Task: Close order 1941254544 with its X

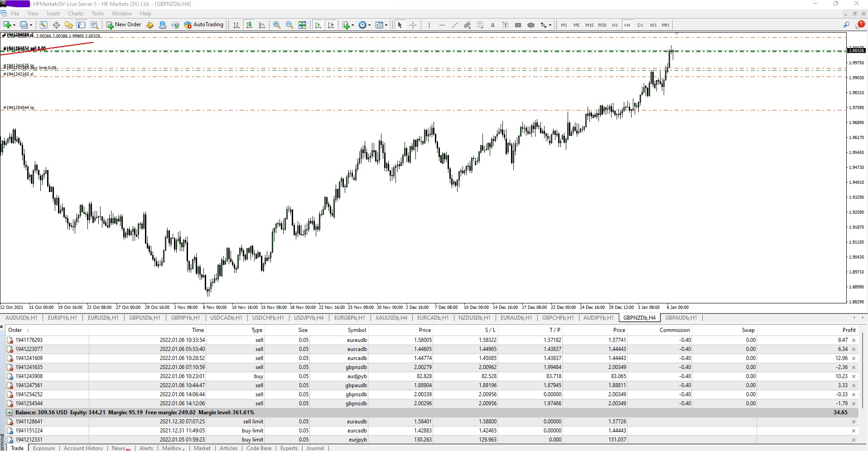Action: coord(854,403)
